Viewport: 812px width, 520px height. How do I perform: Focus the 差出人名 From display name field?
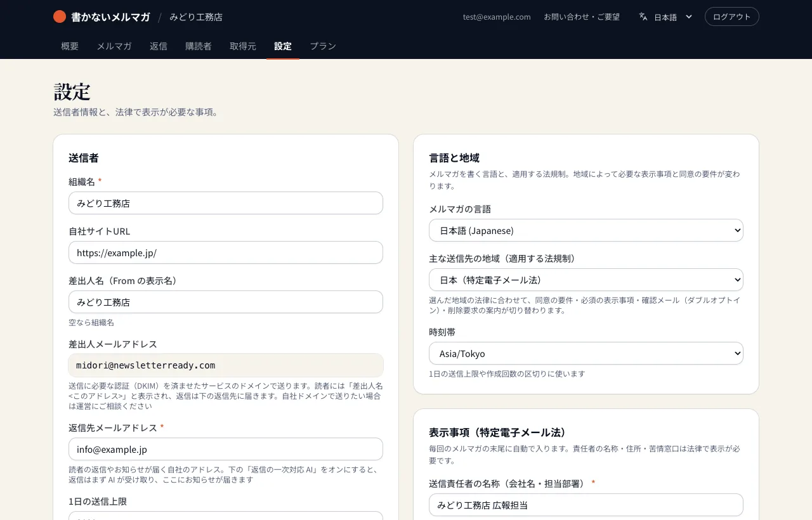click(226, 302)
